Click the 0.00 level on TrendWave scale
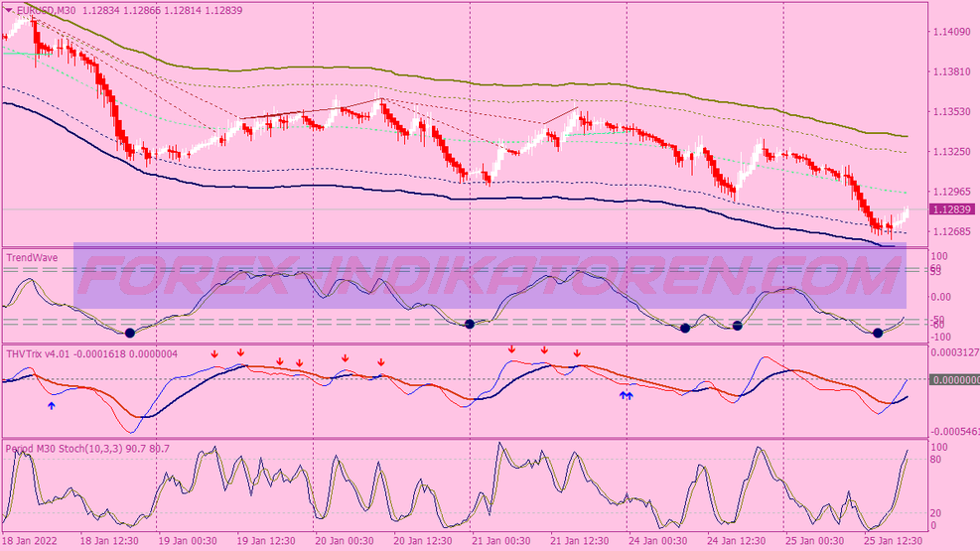The image size is (980, 551). click(x=941, y=297)
